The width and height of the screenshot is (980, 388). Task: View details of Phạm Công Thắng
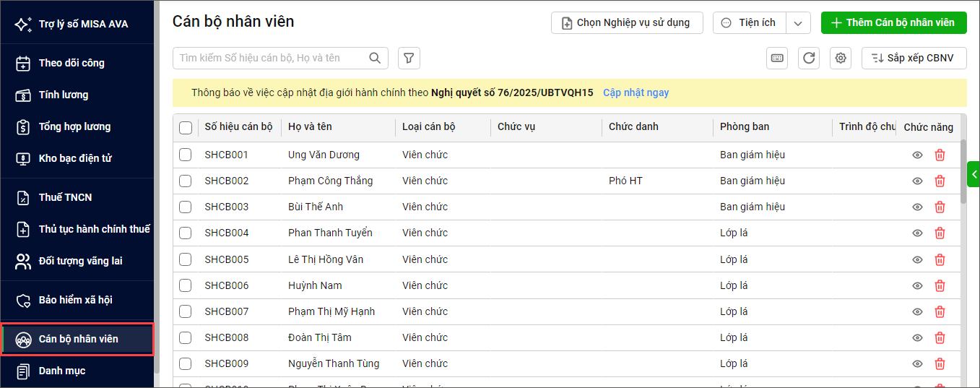917,181
